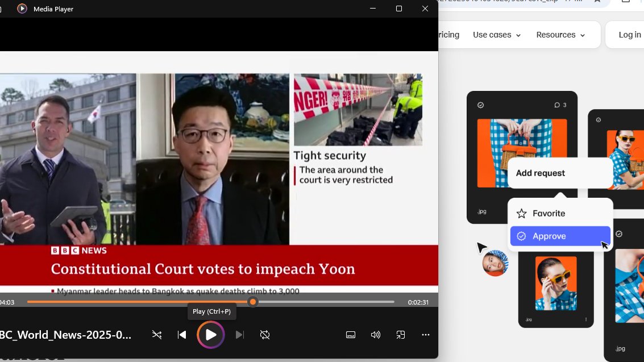Expand the Use cases dropdown
The height and width of the screenshot is (362, 644).
click(x=496, y=35)
